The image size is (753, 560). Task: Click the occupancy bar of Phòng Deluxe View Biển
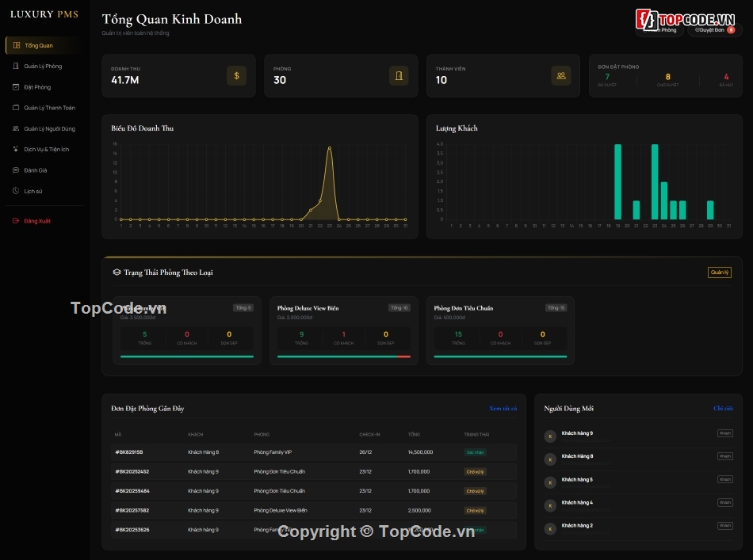click(x=343, y=356)
